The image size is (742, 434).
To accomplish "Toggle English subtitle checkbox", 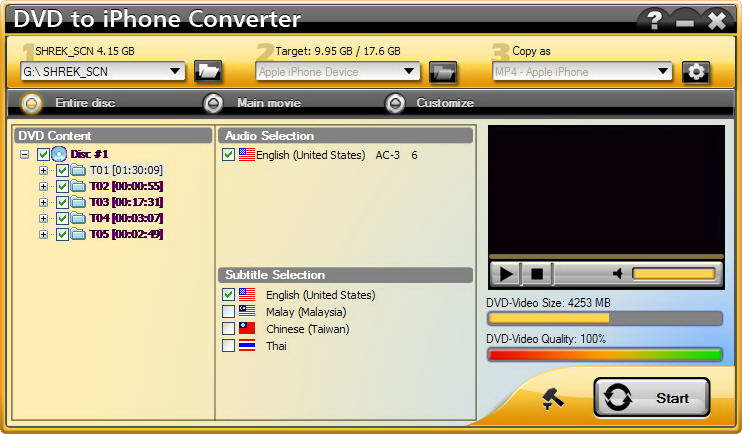I will click(229, 294).
